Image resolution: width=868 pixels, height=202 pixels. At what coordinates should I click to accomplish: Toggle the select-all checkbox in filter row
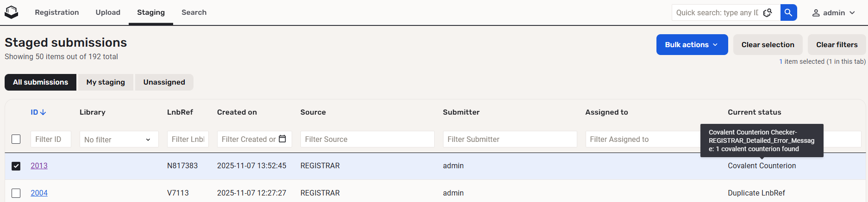[16, 139]
